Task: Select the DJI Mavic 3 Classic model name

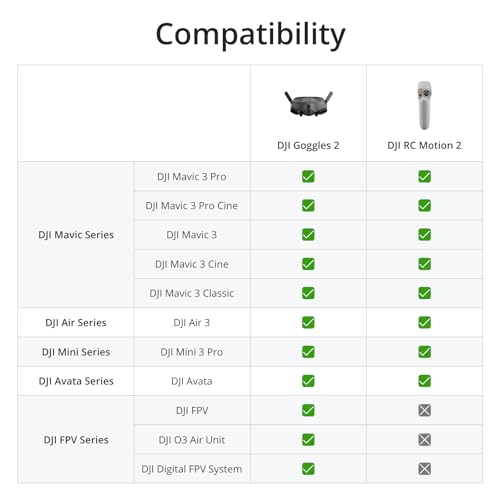Action: click(192, 293)
